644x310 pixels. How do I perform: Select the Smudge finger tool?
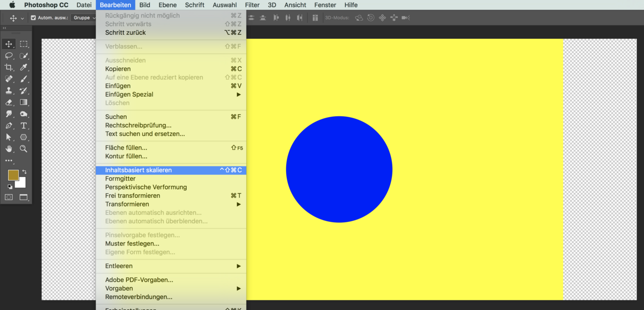point(9,114)
